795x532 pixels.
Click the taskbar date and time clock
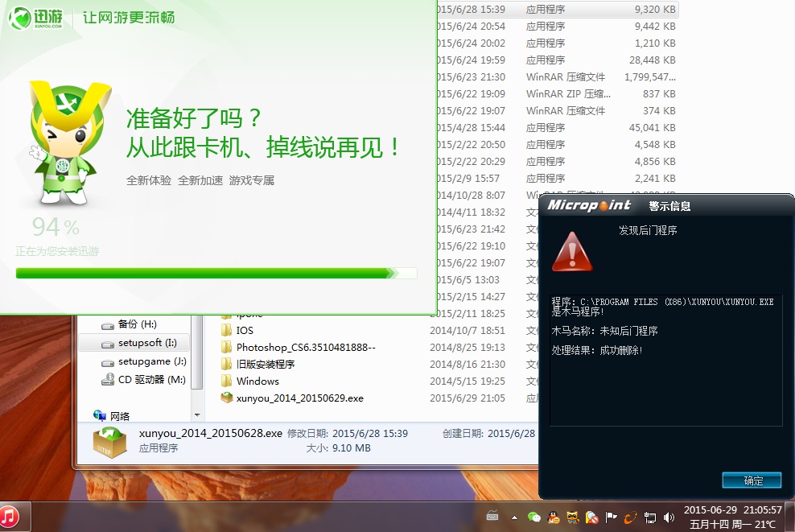coord(732,517)
